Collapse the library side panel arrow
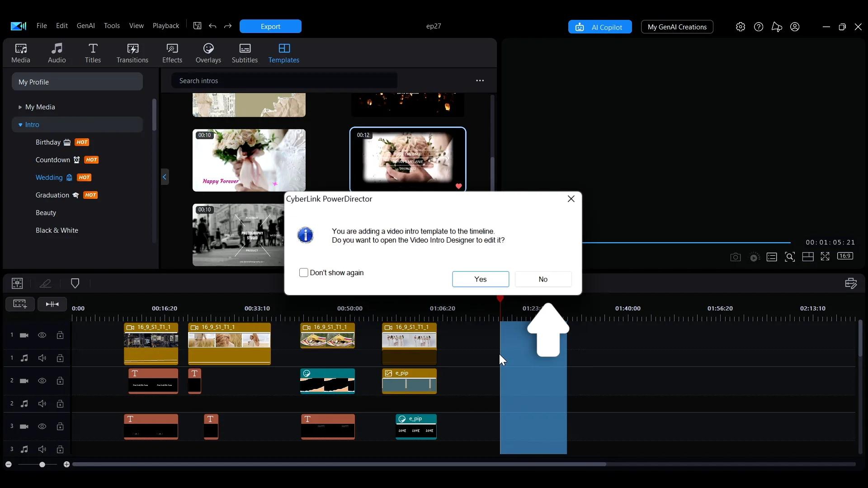The width and height of the screenshot is (868, 488). click(x=165, y=177)
